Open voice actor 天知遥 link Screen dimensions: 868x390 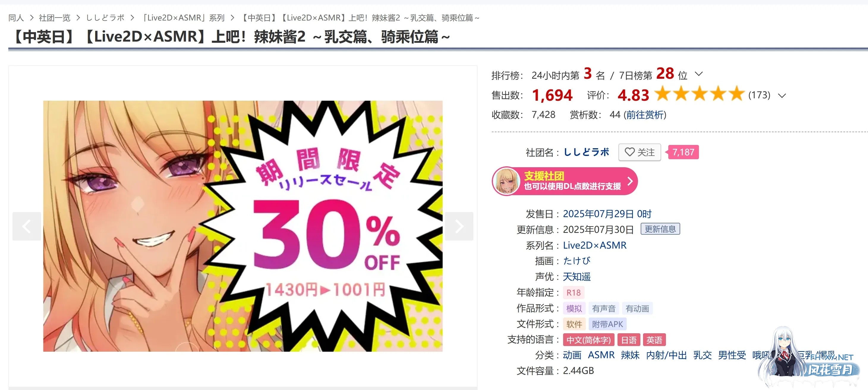click(576, 277)
